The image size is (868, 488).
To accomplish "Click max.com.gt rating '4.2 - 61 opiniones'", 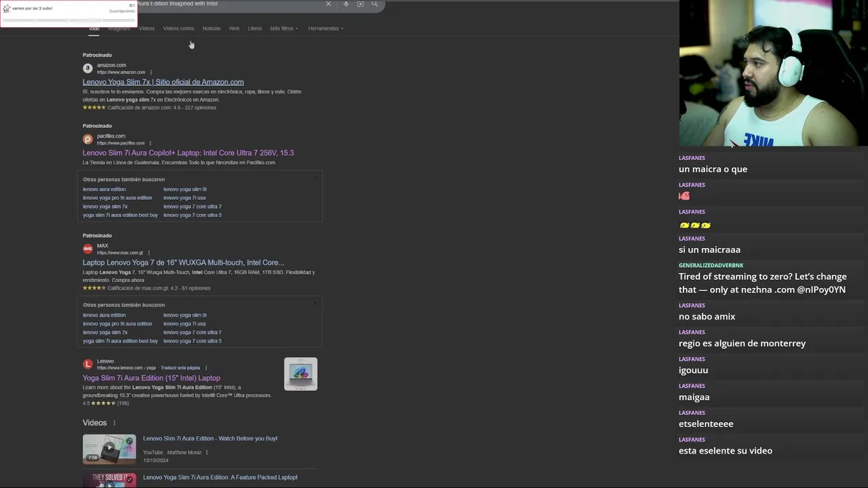I will click(189, 288).
